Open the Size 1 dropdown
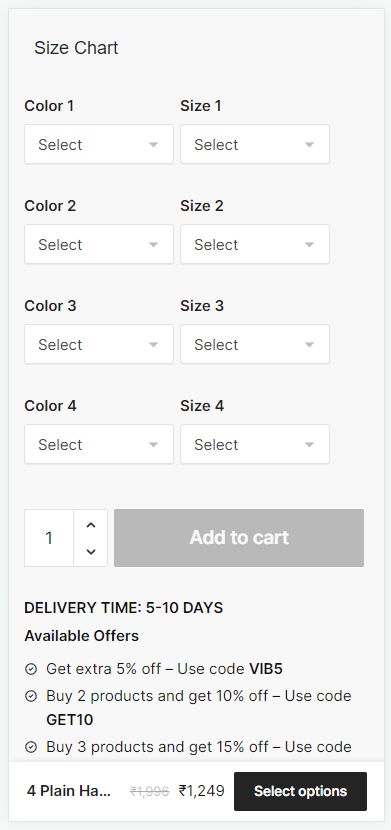The height and width of the screenshot is (830, 391). click(x=255, y=144)
